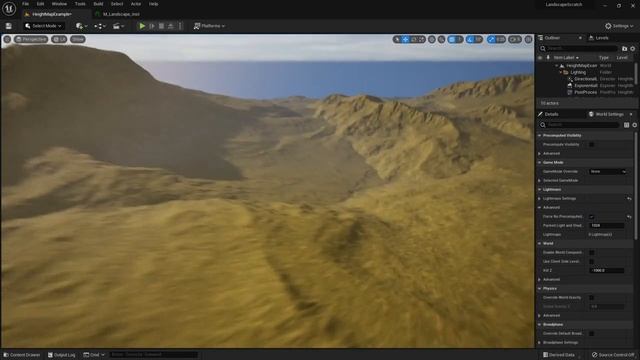This screenshot has width=640, height=360.
Task: Toggle Force No Precomputed Lighting checkbox
Action: 591,216
